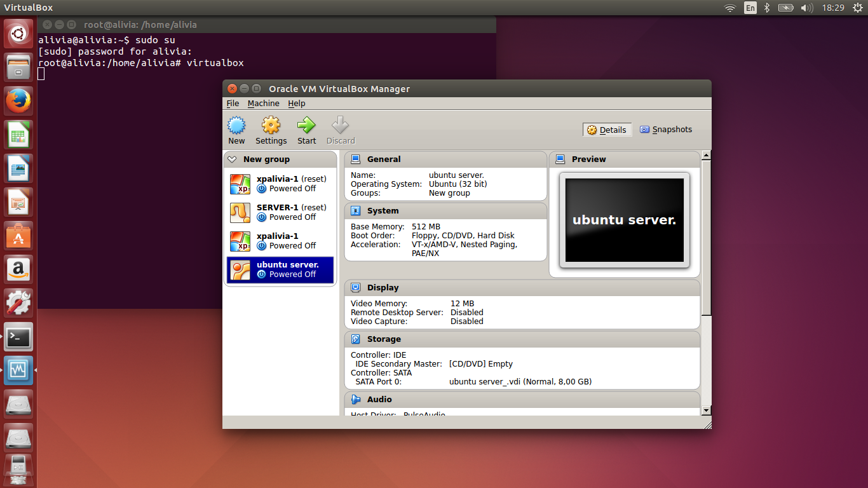Open the Amazon launcher icon
This screenshot has height=488, width=868.
[x=18, y=269]
